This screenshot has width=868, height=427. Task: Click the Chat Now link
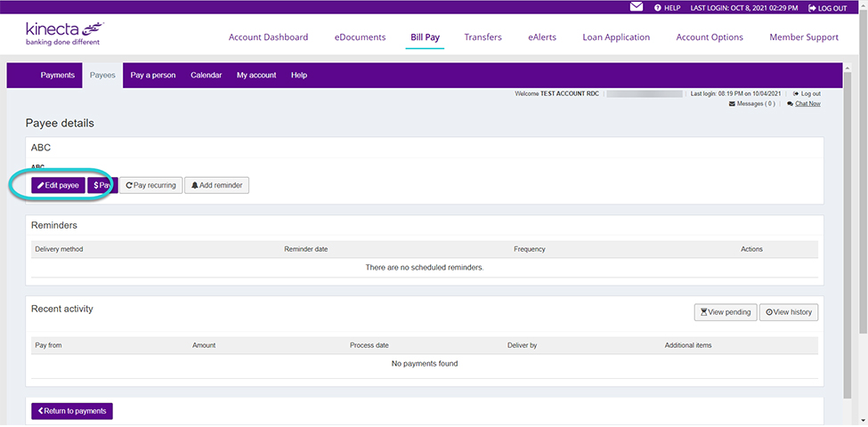click(804, 104)
